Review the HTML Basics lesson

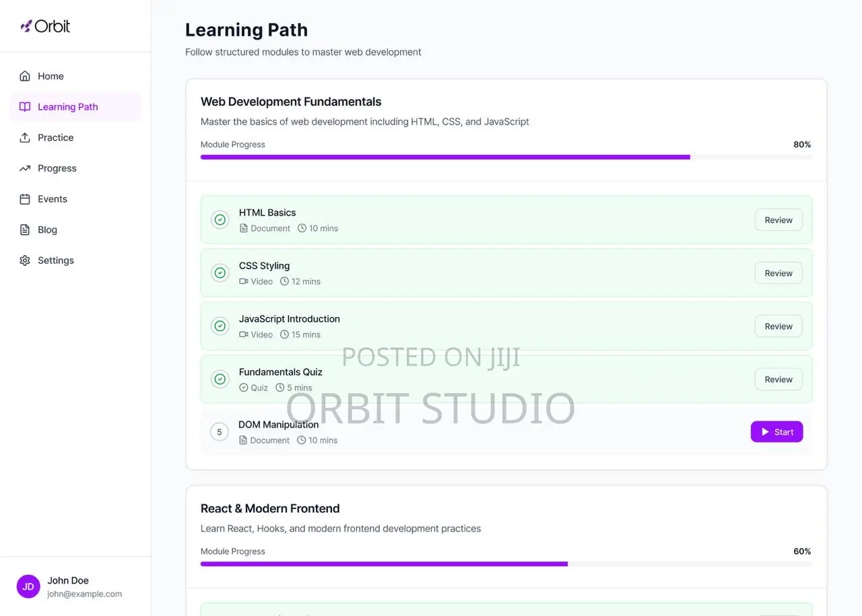(x=778, y=220)
